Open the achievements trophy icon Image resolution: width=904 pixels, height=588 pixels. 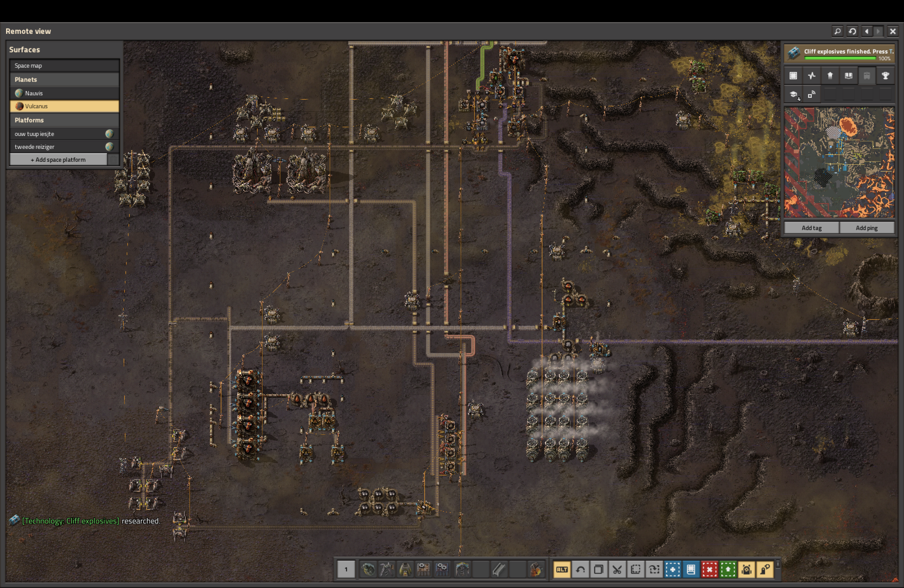[885, 76]
